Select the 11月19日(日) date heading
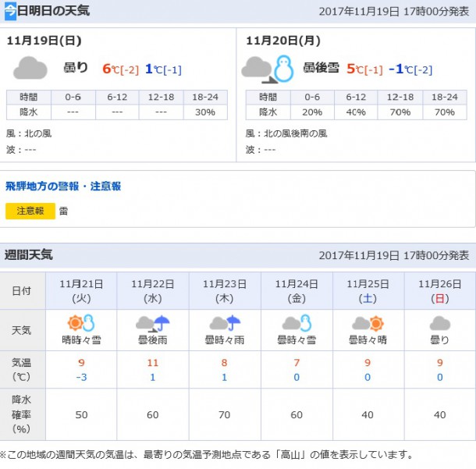476x469 pixels. 44,41
